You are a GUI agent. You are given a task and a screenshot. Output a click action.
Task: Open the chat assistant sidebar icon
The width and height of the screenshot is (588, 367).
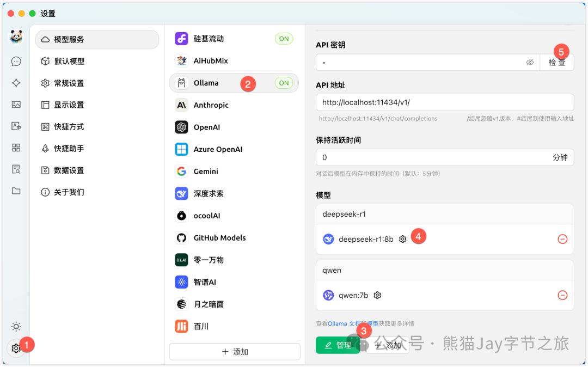(x=16, y=61)
